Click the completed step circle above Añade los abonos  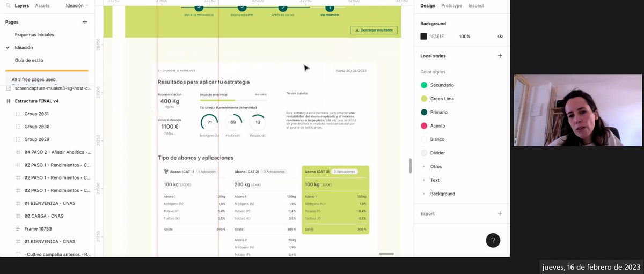tap(283, 8)
